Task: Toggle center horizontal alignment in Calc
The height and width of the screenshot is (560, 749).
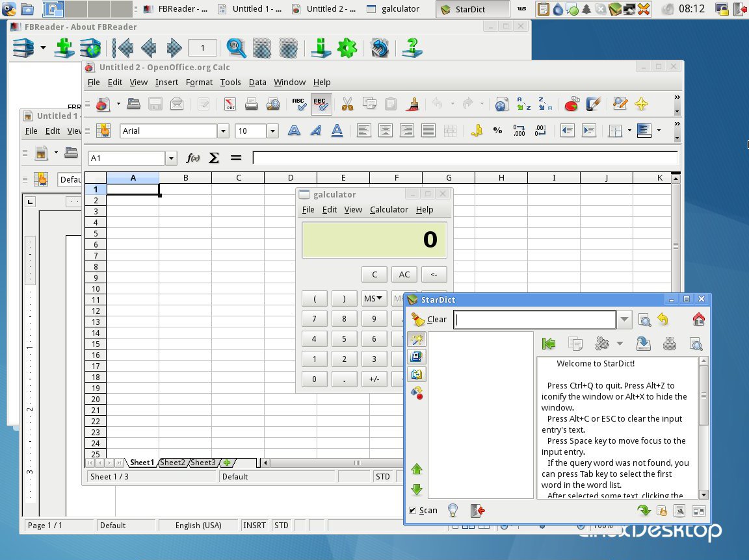Action: (x=386, y=131)
